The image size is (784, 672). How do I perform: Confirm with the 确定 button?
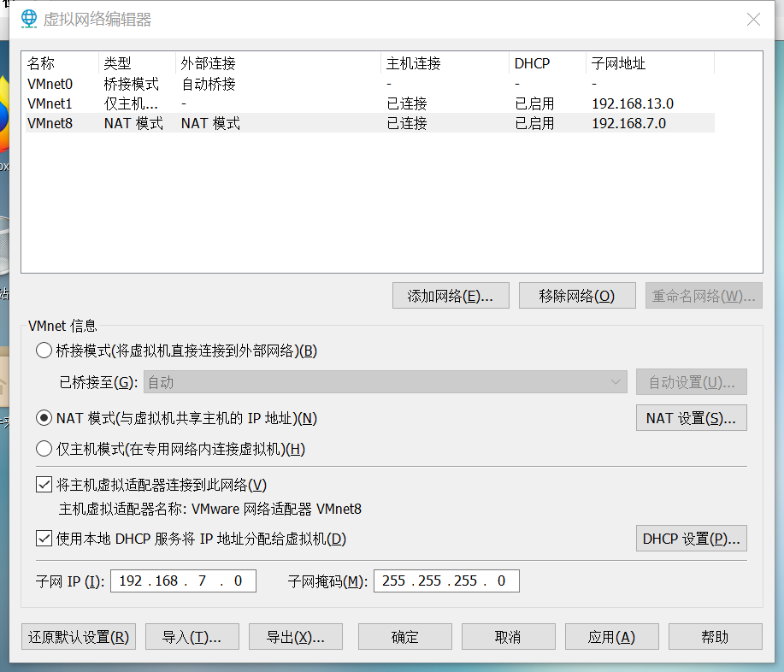405,637
